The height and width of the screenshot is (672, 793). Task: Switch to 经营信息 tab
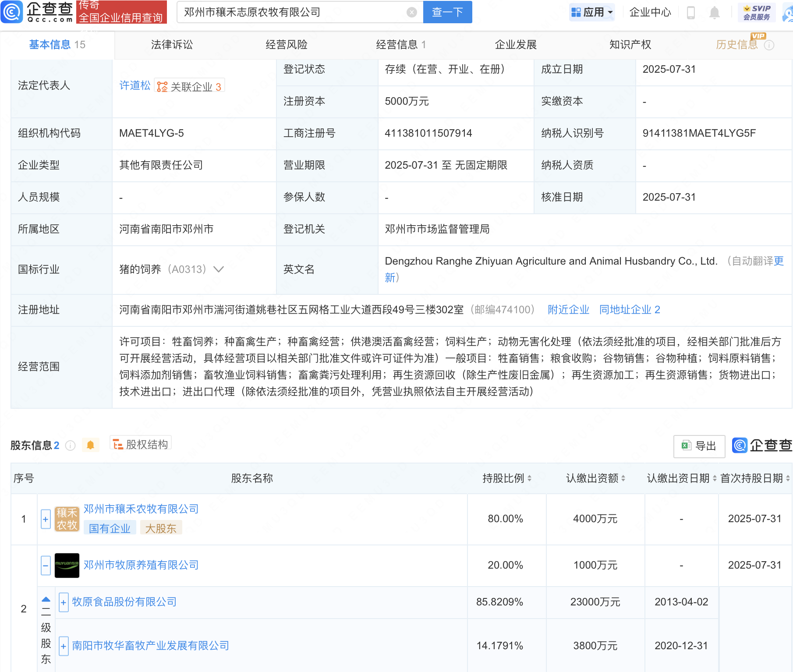pos(401,45)
